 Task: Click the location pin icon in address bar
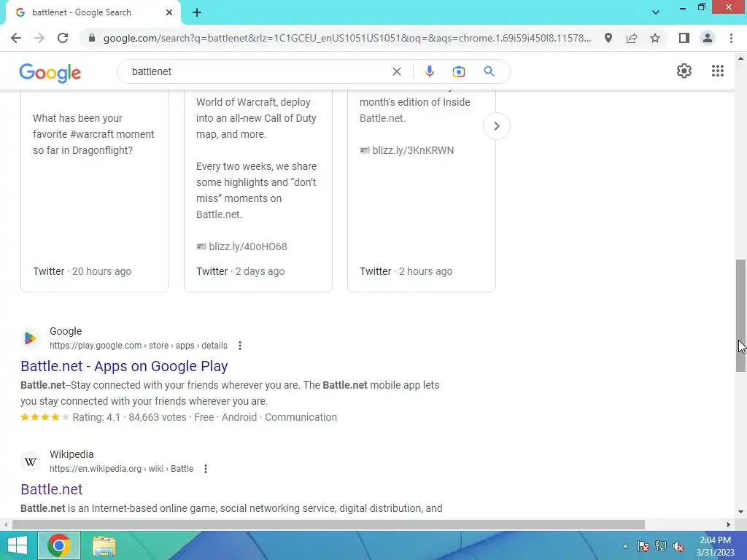pyautogui.click(x=608, y=38)
